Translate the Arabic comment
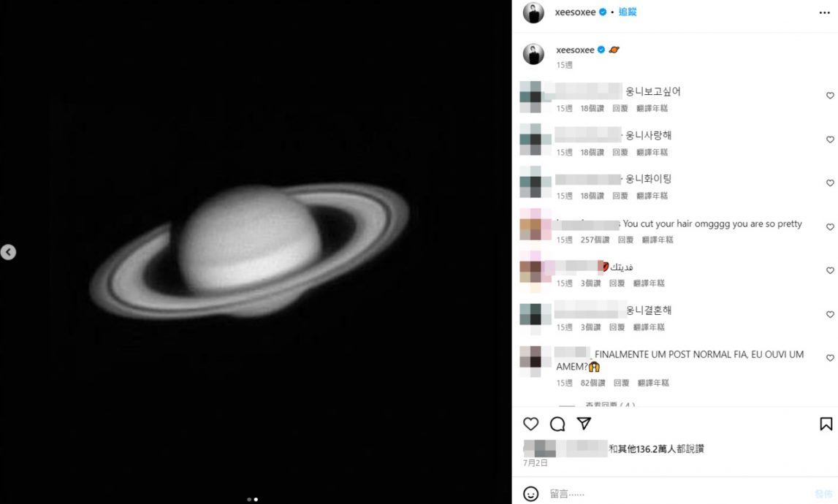 (x=649, y=283)
